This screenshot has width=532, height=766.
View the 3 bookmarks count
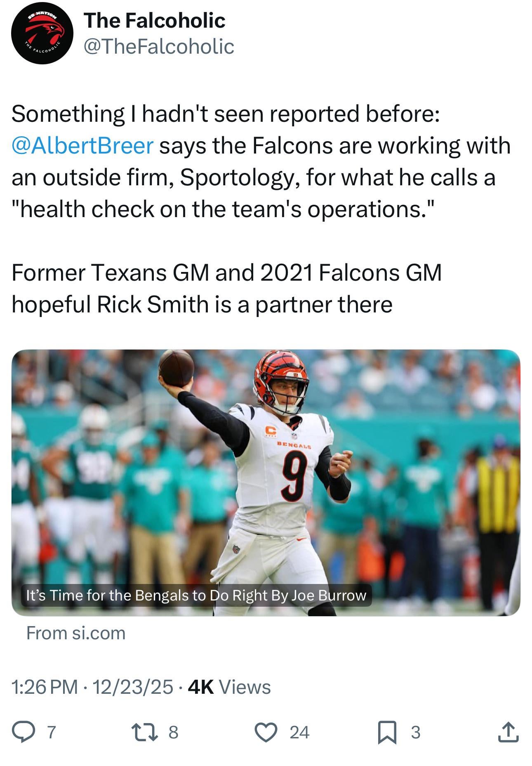pos(416,732)
